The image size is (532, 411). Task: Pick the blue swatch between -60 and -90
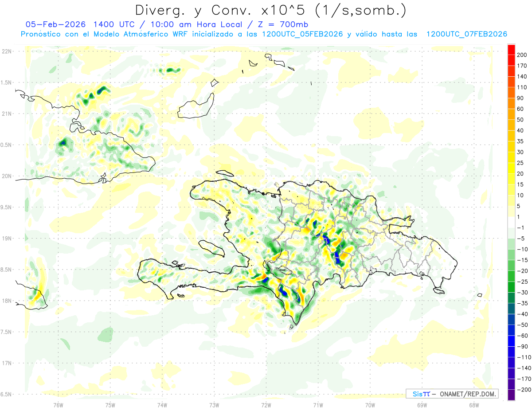coord(511,341)
